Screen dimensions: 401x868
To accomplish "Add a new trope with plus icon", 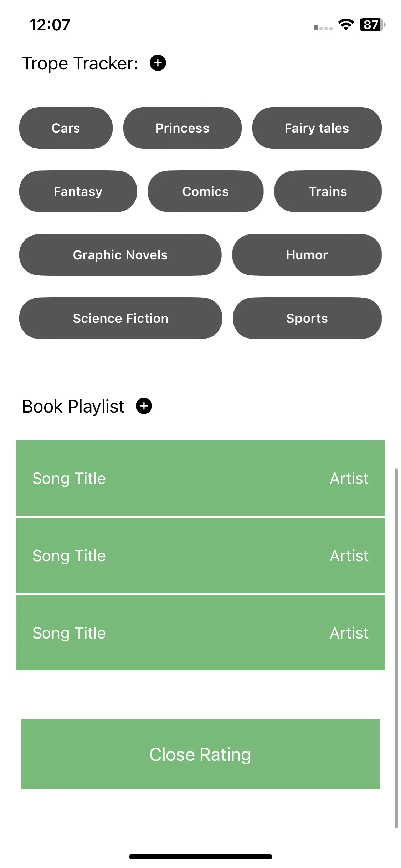I will tap(158, 63).
